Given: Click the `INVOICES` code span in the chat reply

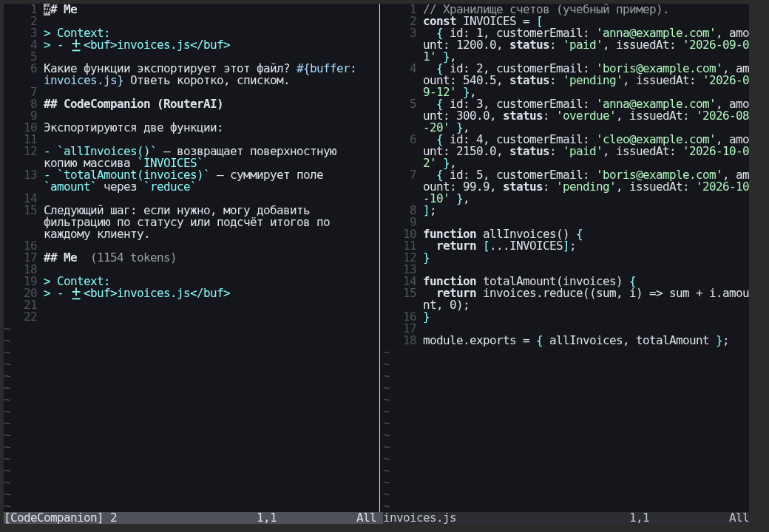Looking at the screenshot, I should (x=169, y=163).
